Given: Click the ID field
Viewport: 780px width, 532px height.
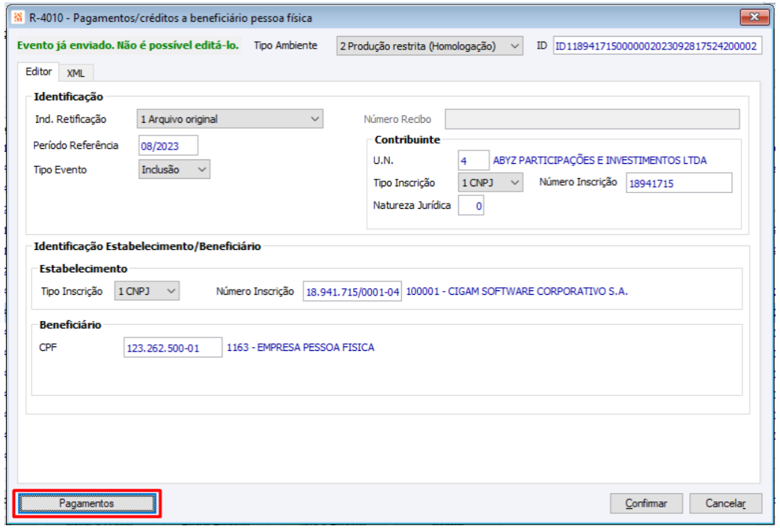Looking at the screenshot, I should pos(657,46).
